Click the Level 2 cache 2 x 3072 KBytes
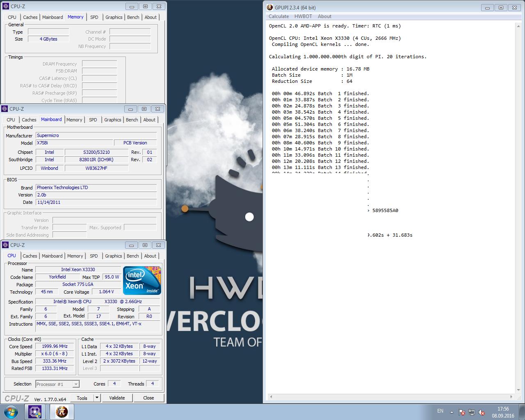Viewport: 525px width, 420px height. click(x=119, y=361)
